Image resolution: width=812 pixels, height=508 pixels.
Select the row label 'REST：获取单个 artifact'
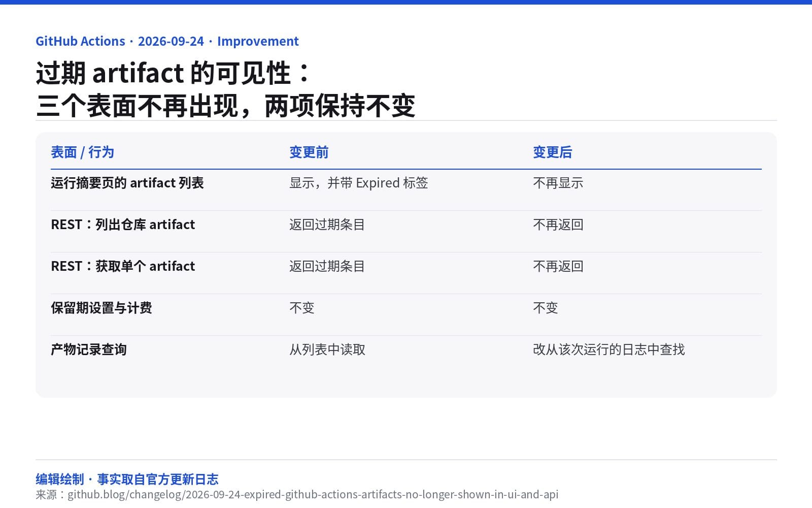(123, 266)
